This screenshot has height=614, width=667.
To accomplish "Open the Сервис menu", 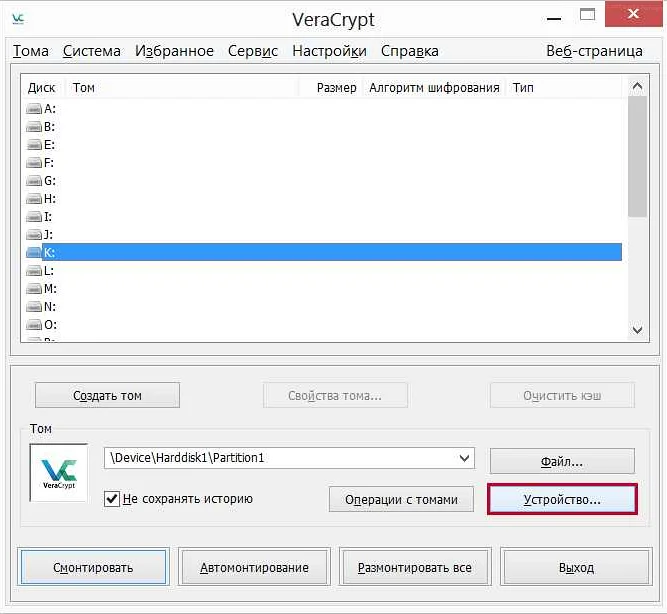I will coord(253,51).
